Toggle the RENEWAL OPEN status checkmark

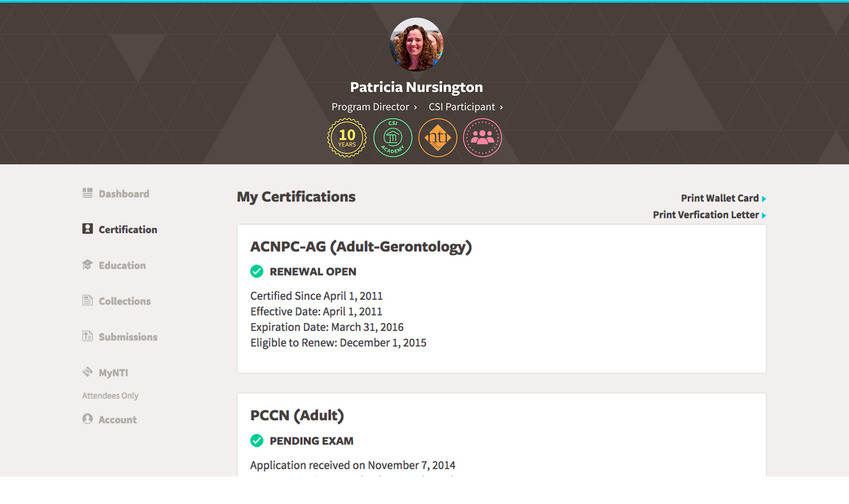click(257, 272)
